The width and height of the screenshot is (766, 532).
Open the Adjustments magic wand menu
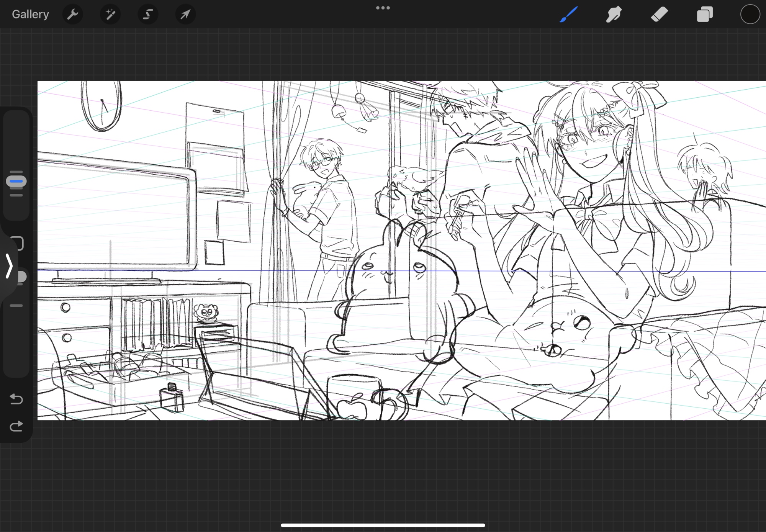[110, 15]
